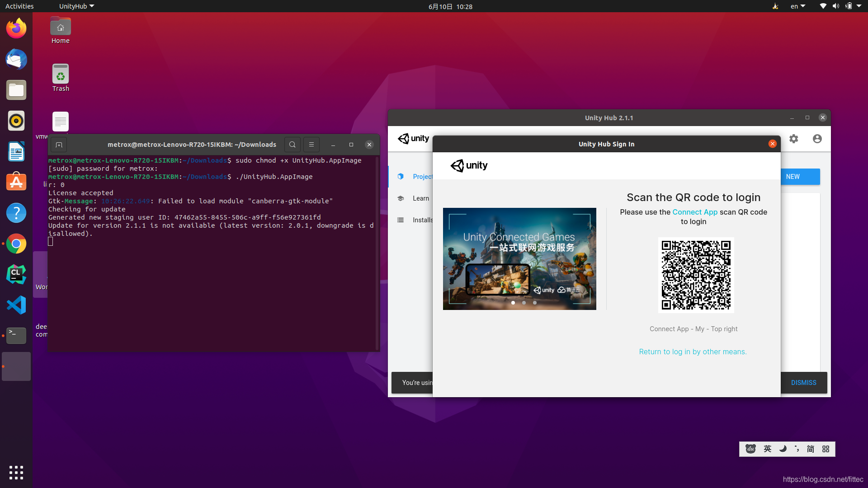Viewport: 868px width, 488px height.
Task: Dismiss the Unity Hub notification
Action: (803, 383)
